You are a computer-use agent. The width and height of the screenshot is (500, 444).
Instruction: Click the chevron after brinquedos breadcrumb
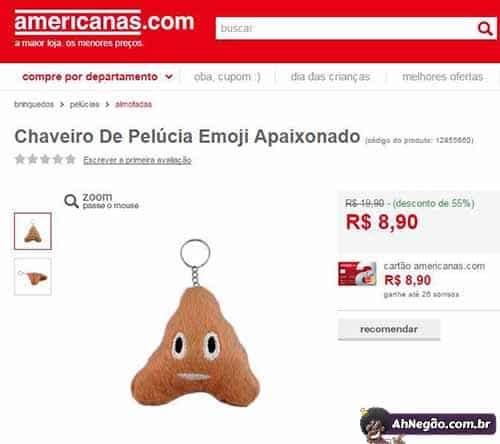point(62,105)
